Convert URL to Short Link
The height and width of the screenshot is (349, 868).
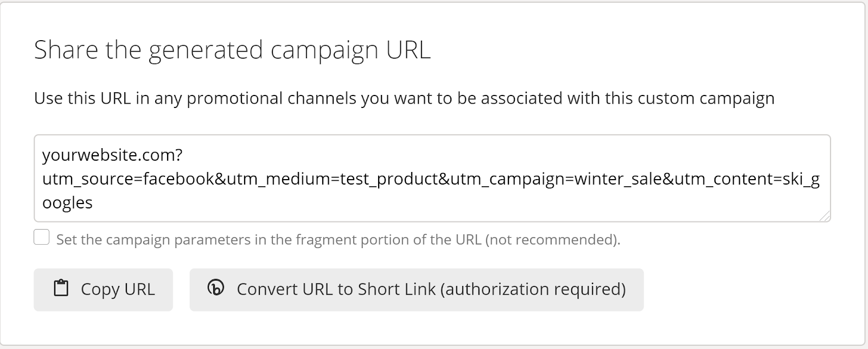(x=416, y=290)
